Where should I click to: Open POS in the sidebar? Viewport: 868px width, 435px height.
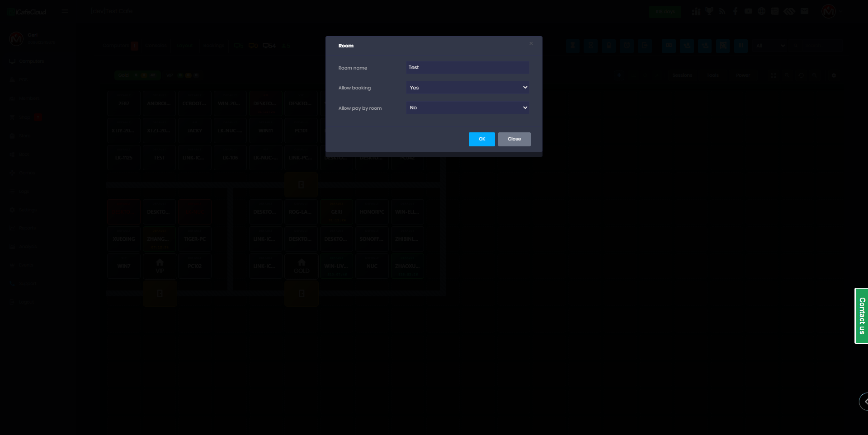[24, 80]
